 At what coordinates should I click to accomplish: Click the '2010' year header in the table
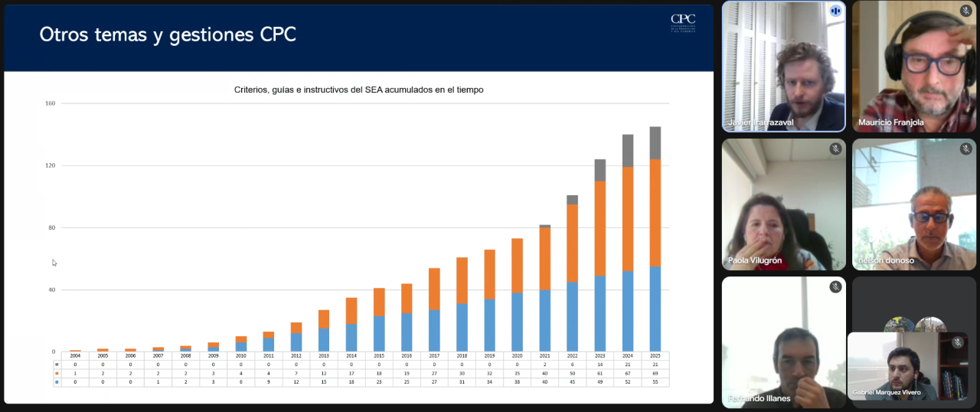pos(241,356)
